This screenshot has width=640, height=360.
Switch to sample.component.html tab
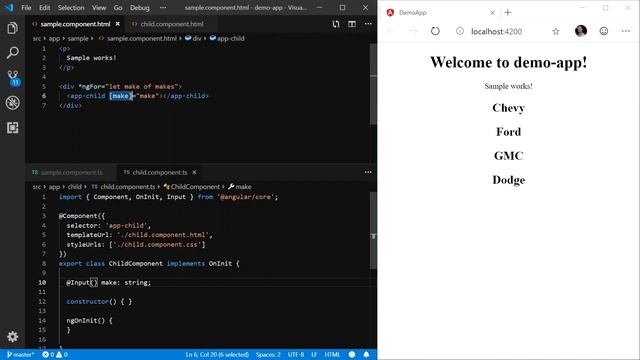click(76, 24)
